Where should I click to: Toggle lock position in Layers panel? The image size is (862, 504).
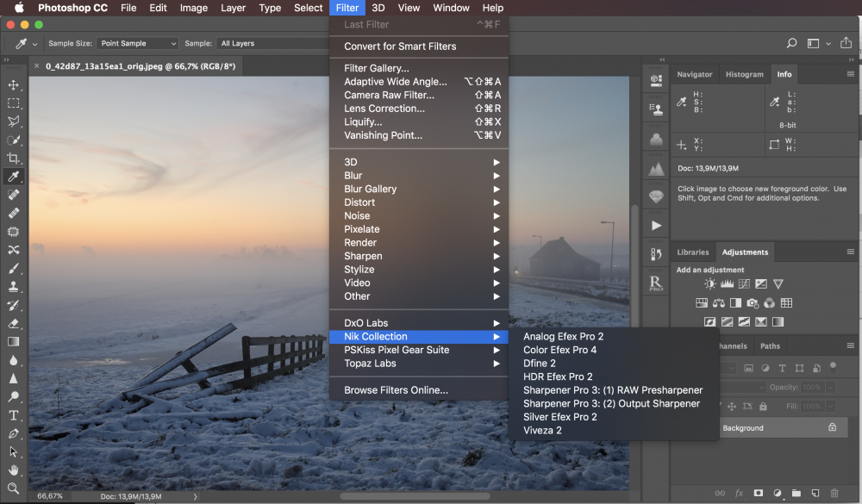[x=732, y=406]
